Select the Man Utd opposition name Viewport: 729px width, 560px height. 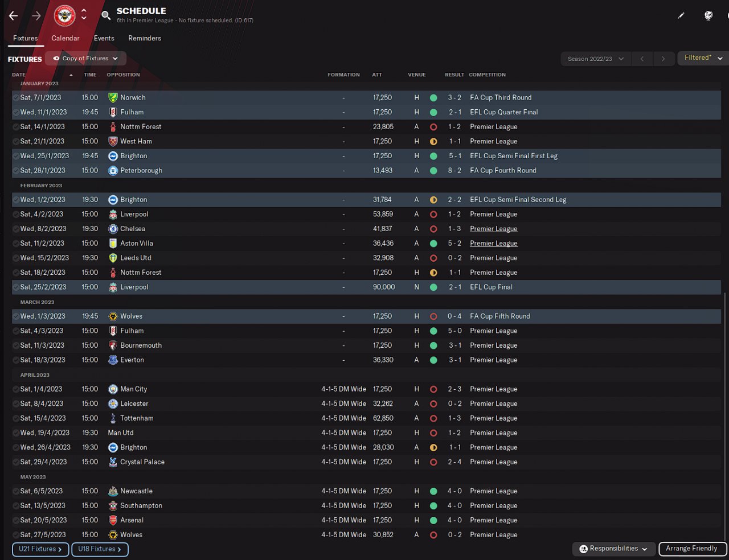[x=121, y=433]
